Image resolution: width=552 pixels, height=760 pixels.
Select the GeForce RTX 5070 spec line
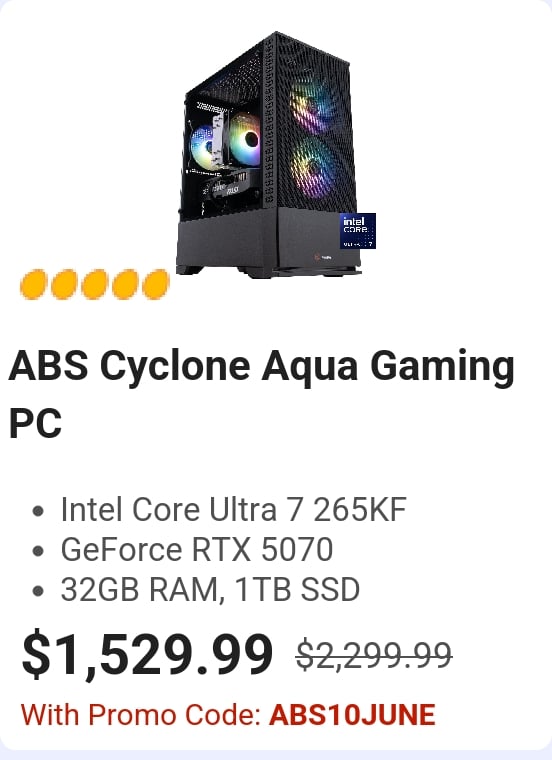pos(197,550)
